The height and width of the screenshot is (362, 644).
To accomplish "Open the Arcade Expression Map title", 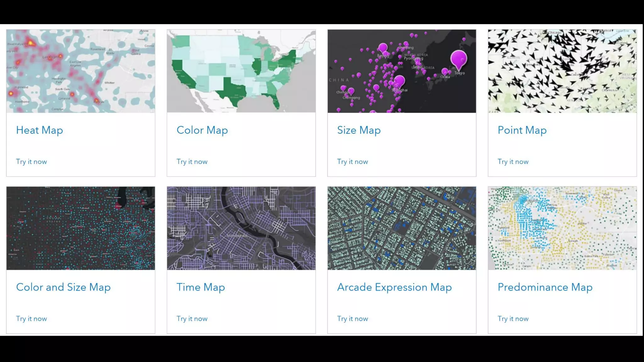I will (394, 287).
